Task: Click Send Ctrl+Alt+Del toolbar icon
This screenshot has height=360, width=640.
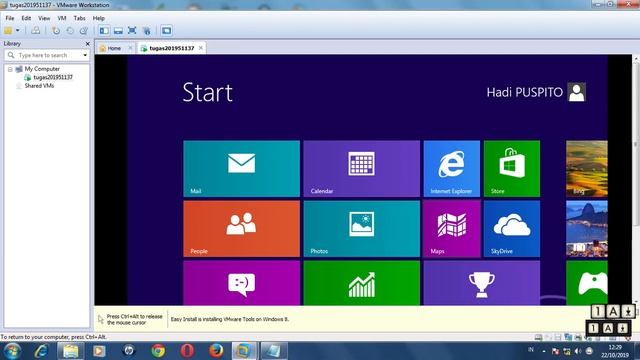Action: click(x=36, y=31)
